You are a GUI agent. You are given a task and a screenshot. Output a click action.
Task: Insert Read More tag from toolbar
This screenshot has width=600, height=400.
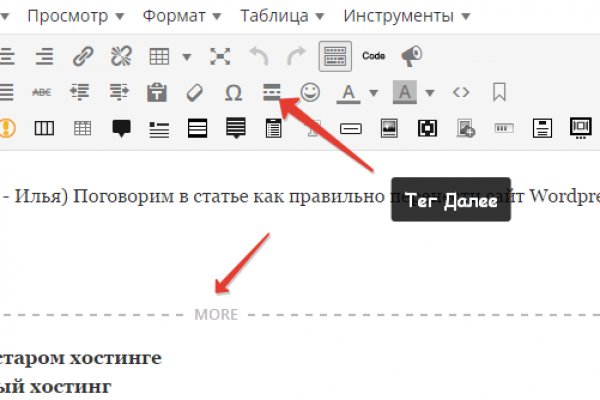click(x=271, y=92)
